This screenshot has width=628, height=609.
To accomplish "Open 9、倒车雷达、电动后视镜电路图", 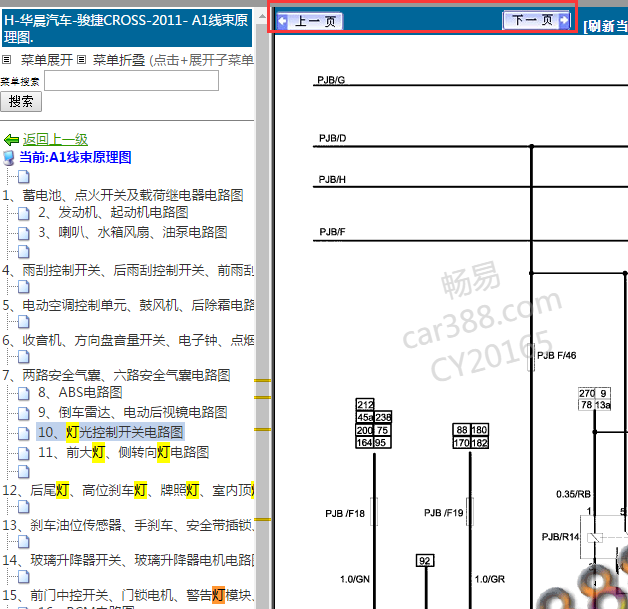I will pos(133,412).
